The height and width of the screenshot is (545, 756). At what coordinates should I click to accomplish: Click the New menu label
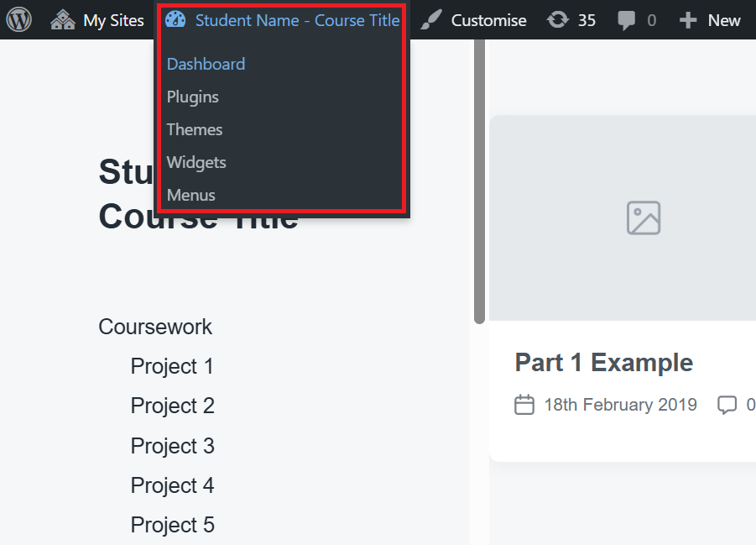point(724,20)
